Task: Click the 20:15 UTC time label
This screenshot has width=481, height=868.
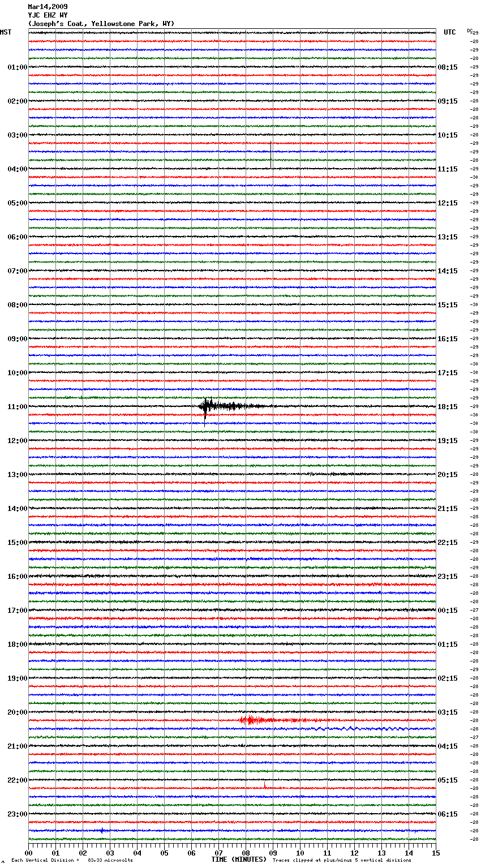Action: click(x=448, y=475)
